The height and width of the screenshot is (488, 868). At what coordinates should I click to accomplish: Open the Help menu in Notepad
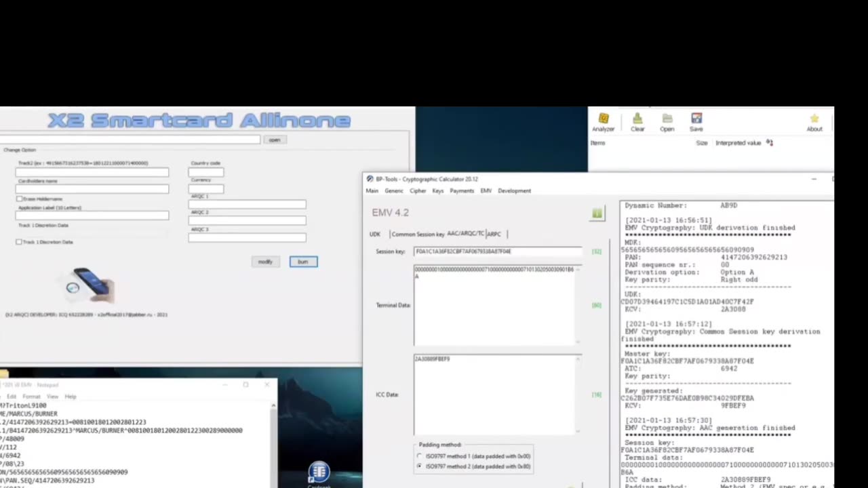pyautogui.click(x=71, y=396)
